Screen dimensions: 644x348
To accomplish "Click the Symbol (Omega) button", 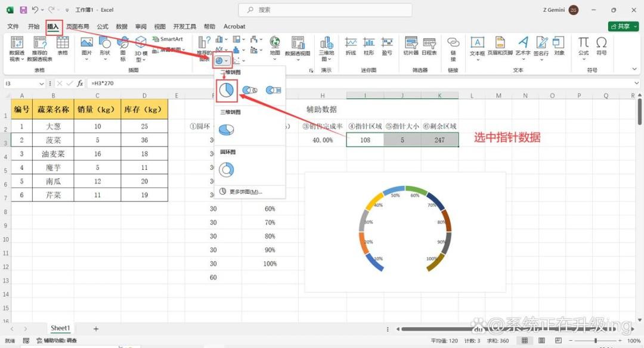I will click(x=601, y=46).
